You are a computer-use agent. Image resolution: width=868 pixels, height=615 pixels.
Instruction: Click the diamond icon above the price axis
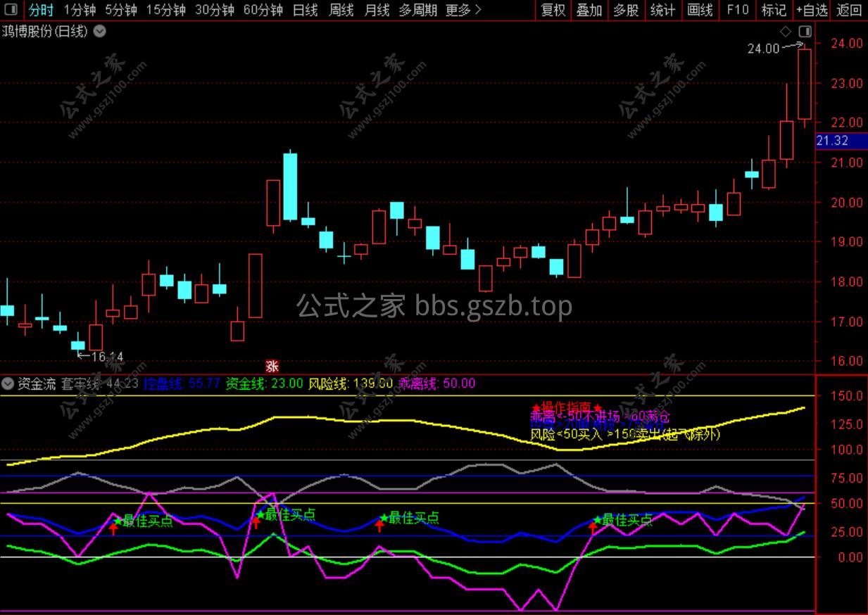(786, 32)
